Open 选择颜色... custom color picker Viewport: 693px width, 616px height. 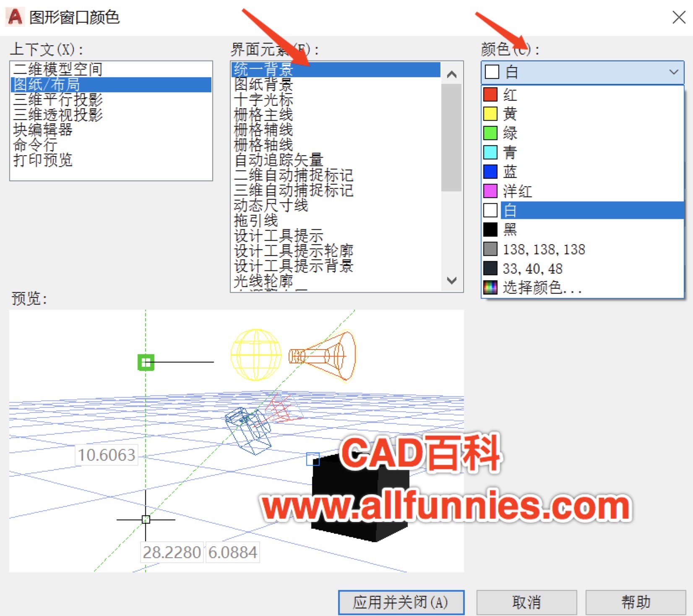tap(583, 288)
